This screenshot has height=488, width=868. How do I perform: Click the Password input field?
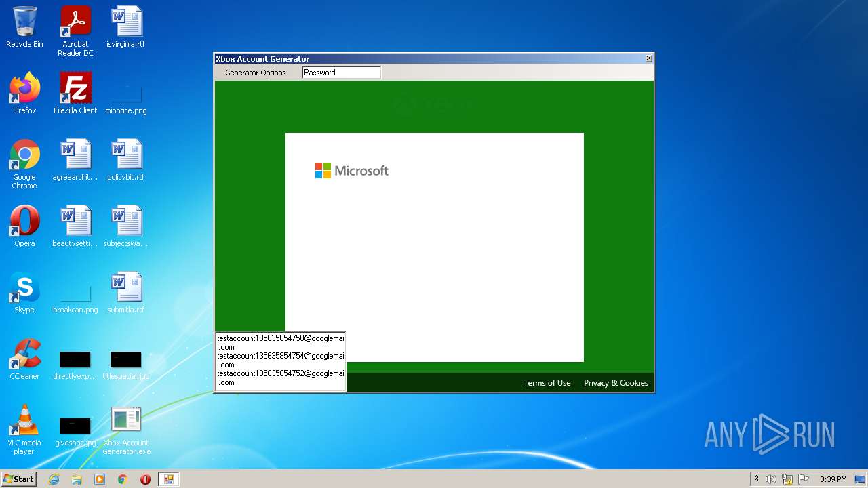[x=341, y=73]
